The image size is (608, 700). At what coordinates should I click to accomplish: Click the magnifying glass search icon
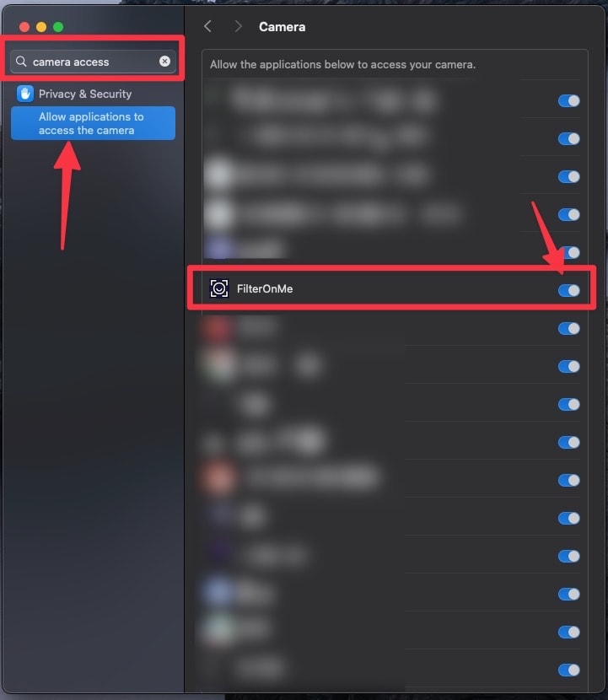tap(21, 62)
